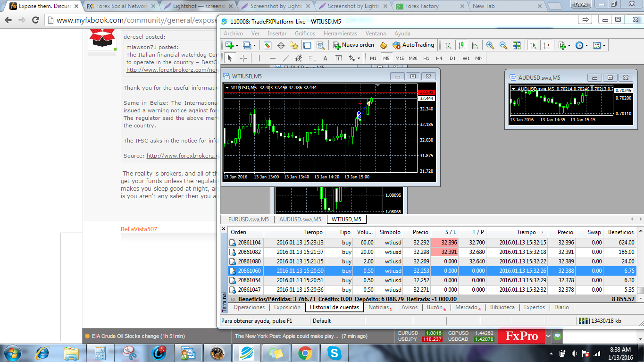
Task: Select the equidistant channel tool
Action: [x=299, y=58]
